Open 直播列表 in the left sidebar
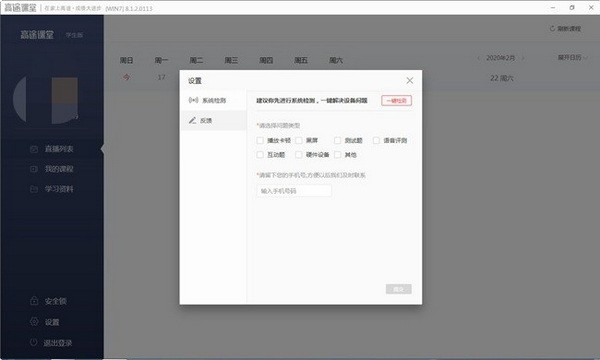Screen dimensions: 600x360 (x=52, y=149)
